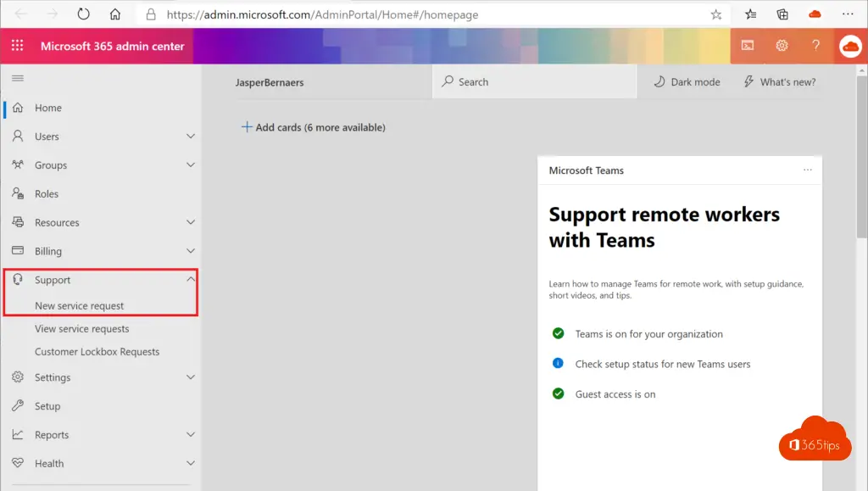The height and width of the screenshot is (491, 868).
Task: Expand the Users navigation section
Action: point(191,137)
